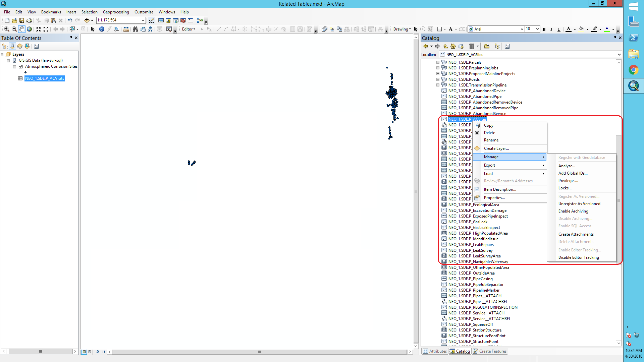Expand NEO_1.SDE.Parcels in Catalog
This screenshot has height=362, width=644.
click(x=438, y=62)
